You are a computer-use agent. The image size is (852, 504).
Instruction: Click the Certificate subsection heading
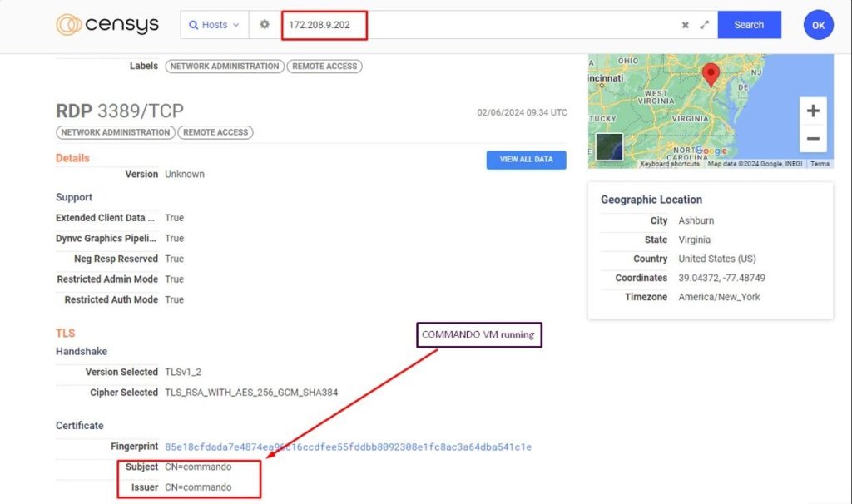79,426
